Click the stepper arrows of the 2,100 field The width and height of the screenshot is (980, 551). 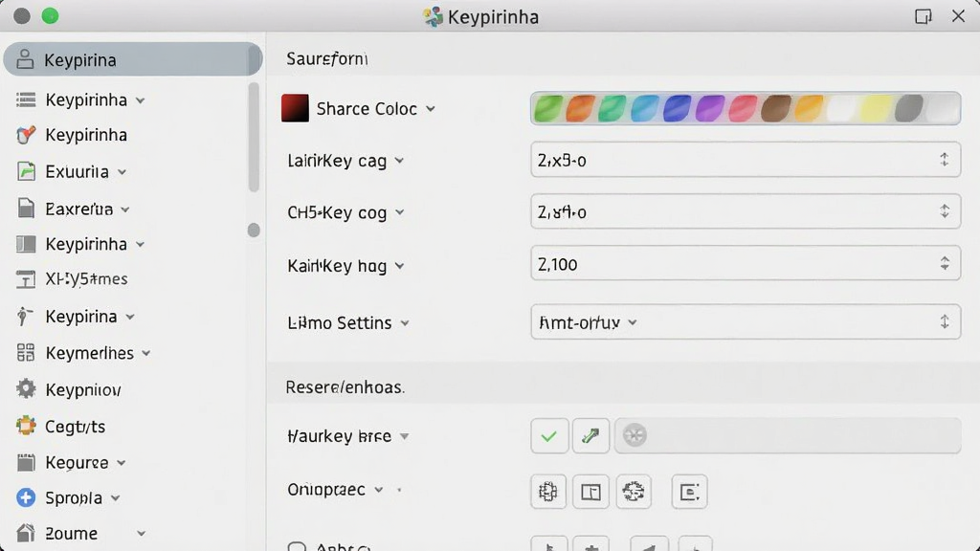click(x=945, y=263)
